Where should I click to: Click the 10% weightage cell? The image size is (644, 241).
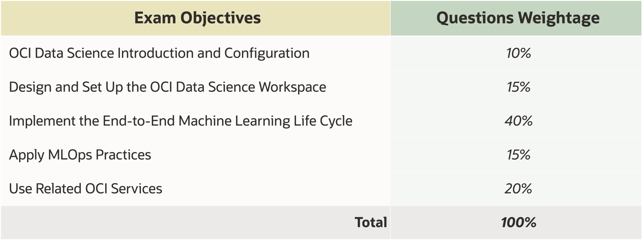pyautogui.click(x=518, y=53)
